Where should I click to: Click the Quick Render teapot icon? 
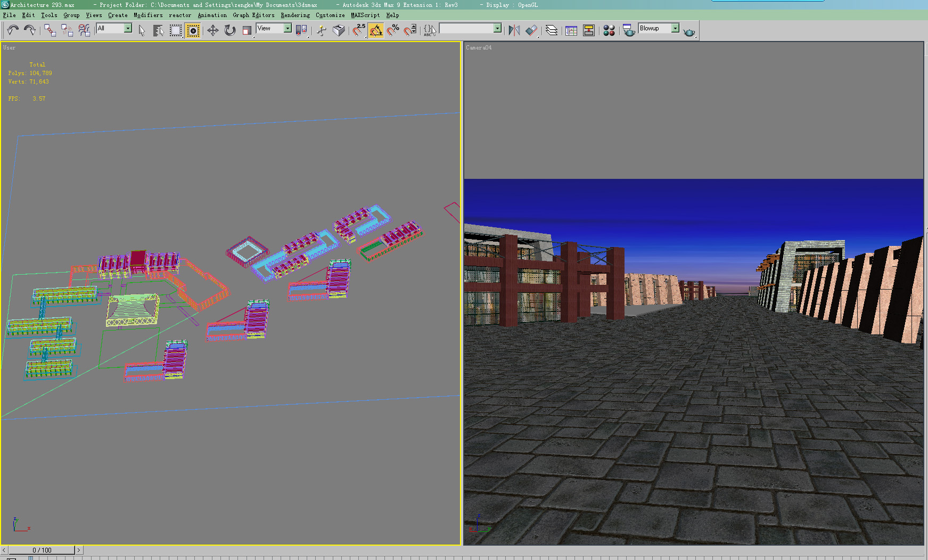pyautogui.click(x=689, y=31)
